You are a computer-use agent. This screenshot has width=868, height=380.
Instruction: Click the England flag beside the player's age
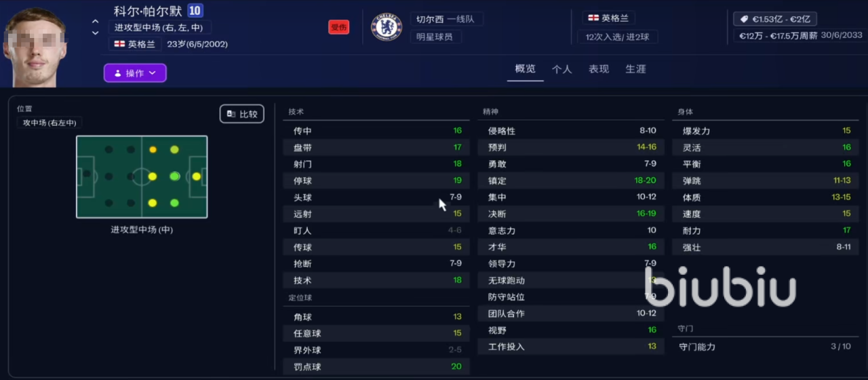[x=119, y=44]
